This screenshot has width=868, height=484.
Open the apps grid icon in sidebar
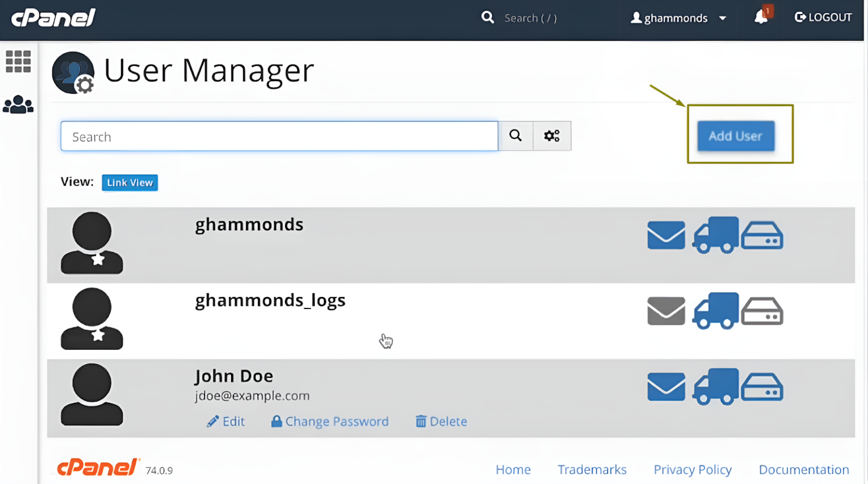click(19, 62)
